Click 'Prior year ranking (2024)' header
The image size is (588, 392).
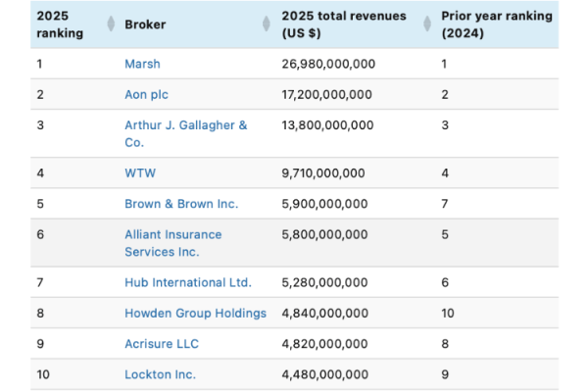[497, 24]
